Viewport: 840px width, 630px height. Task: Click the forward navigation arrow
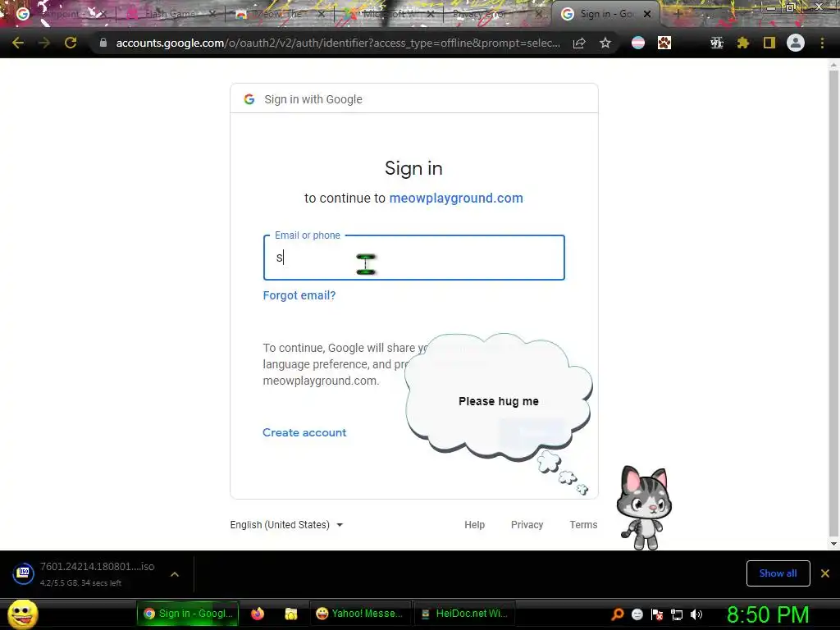[x=44, y=43]
